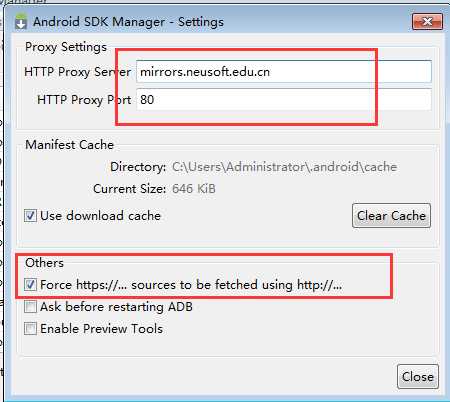Click the Others group heading

[44, 263]
